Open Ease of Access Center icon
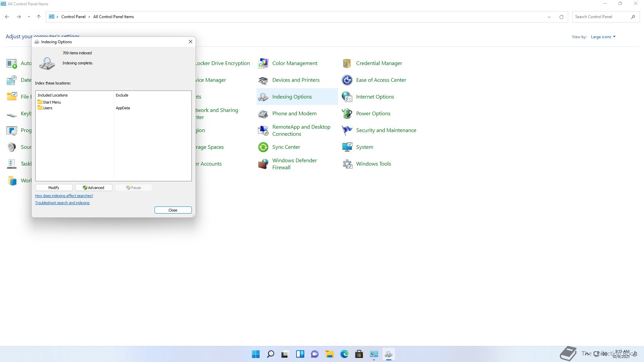 coord(347,80)
